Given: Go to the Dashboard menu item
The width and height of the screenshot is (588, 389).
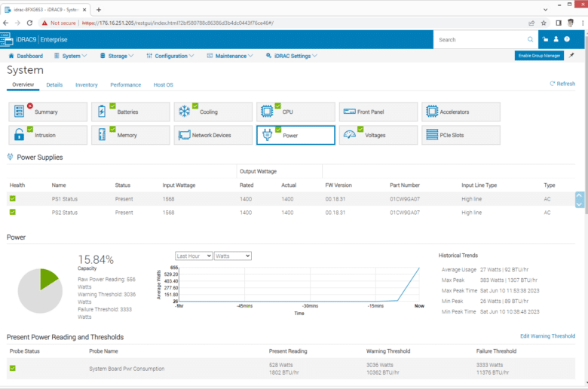Looking at the screenshot, I should tap(26, 56).
